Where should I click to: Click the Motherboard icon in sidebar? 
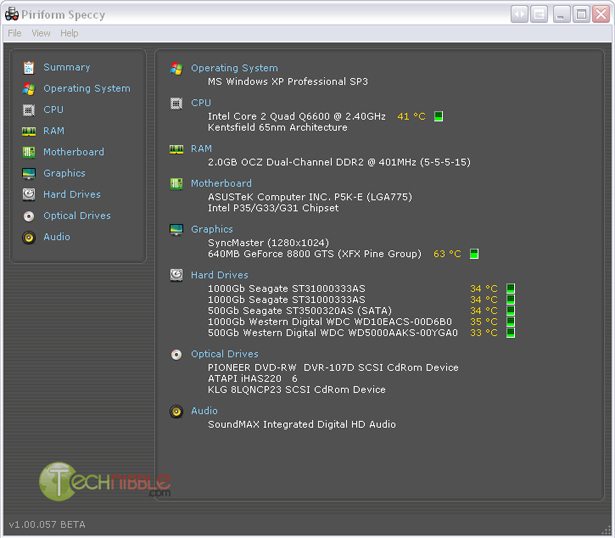29,152
